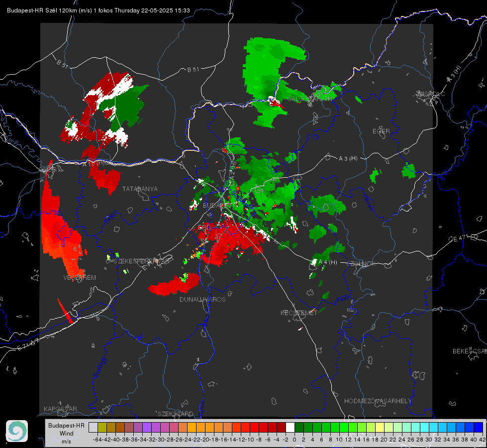The width and height of the screenshot is (487, 448).
Task: Click the EGER city label
Action: (381, 131)
